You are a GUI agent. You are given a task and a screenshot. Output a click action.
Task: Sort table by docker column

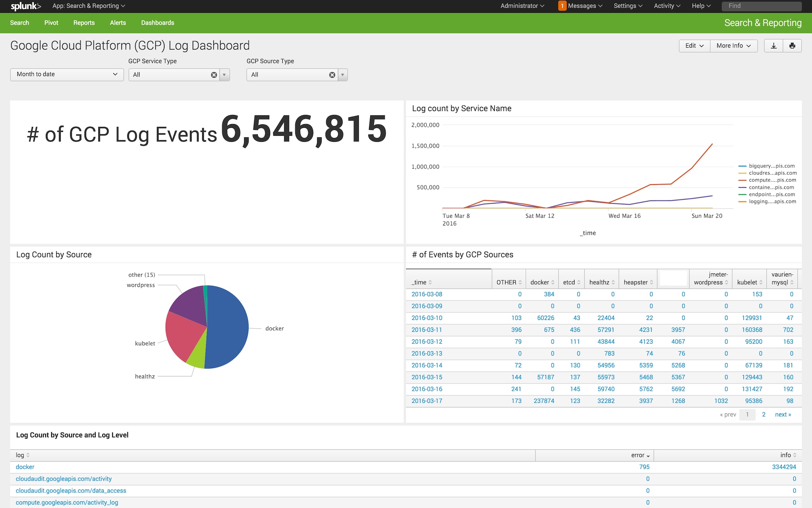(542, 282)
